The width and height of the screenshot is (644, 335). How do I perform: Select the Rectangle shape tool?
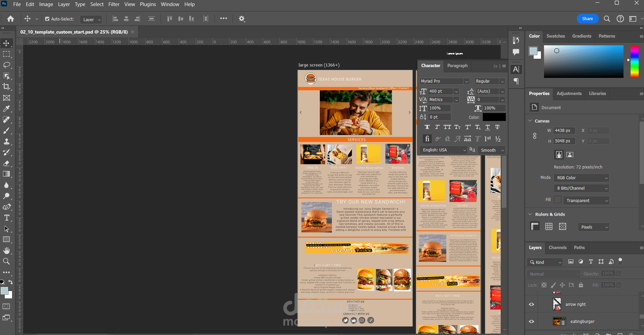point(6,240)
